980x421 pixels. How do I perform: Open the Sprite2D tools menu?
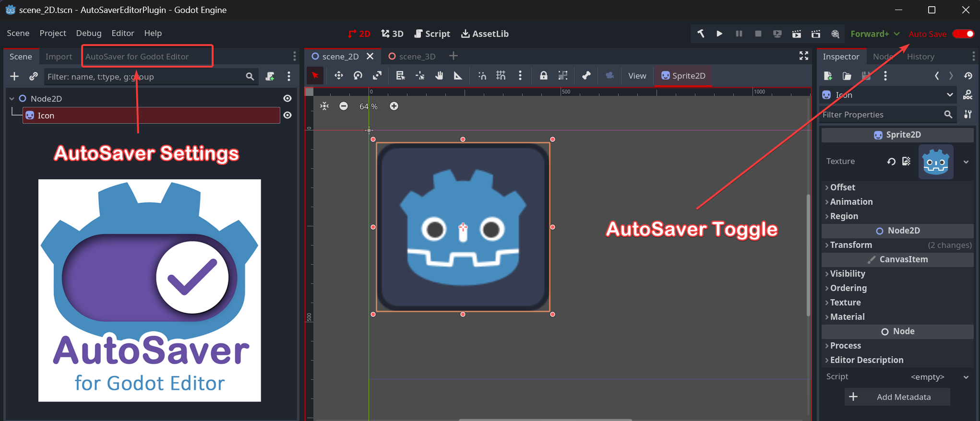(683, 76)
